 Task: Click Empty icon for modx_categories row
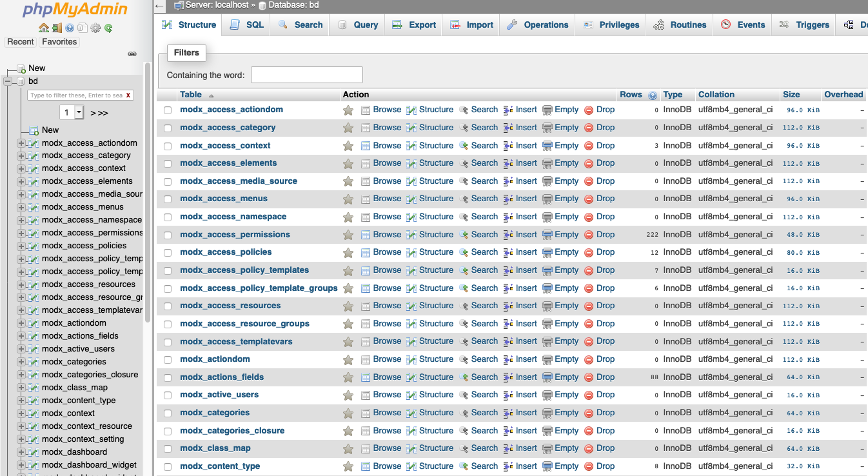coord(547,413)
